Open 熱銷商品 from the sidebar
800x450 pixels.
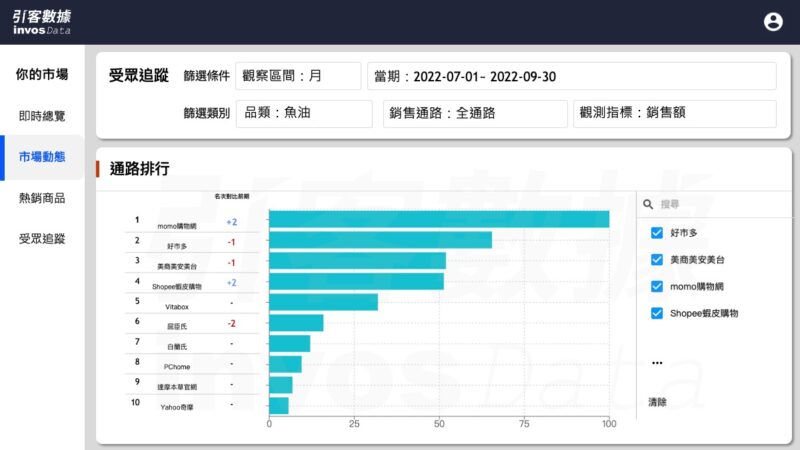click(42, 198)
